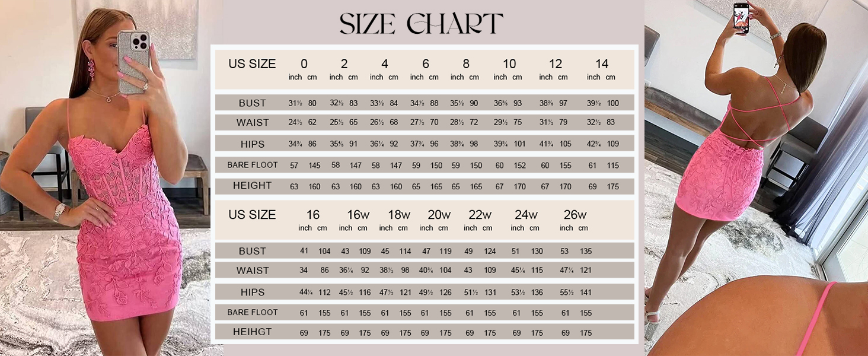This screenshot has height=356, width=868.
Task: Click the 20w size column header
Action: click(439, 215)
